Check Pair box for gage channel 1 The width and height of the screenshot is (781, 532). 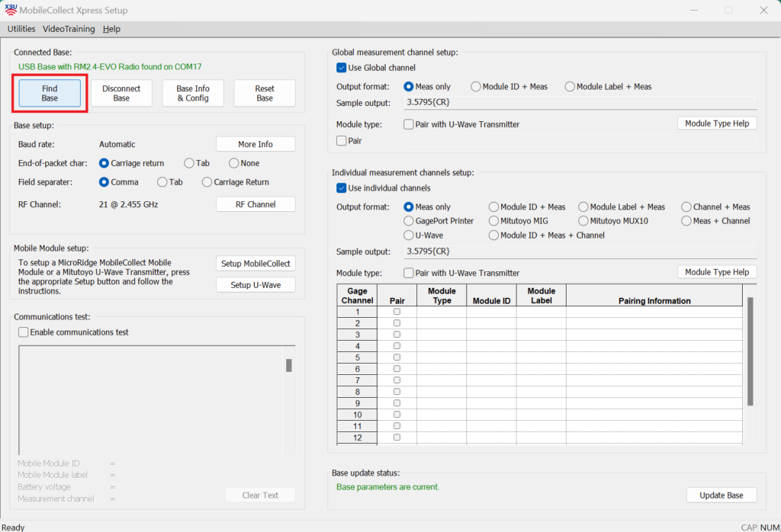point(397,312)
